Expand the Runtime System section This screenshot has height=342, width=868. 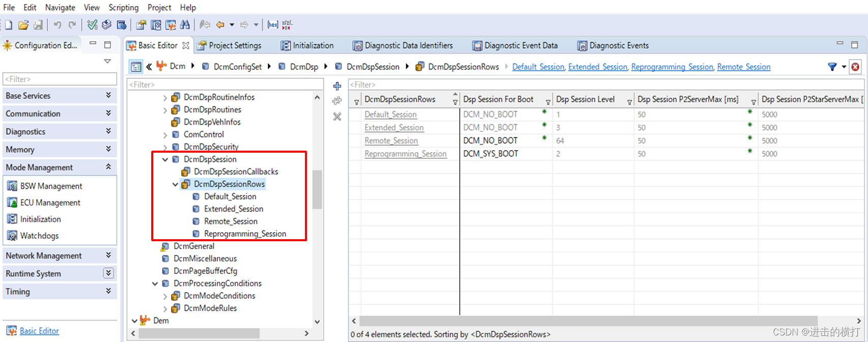[108, 273]
